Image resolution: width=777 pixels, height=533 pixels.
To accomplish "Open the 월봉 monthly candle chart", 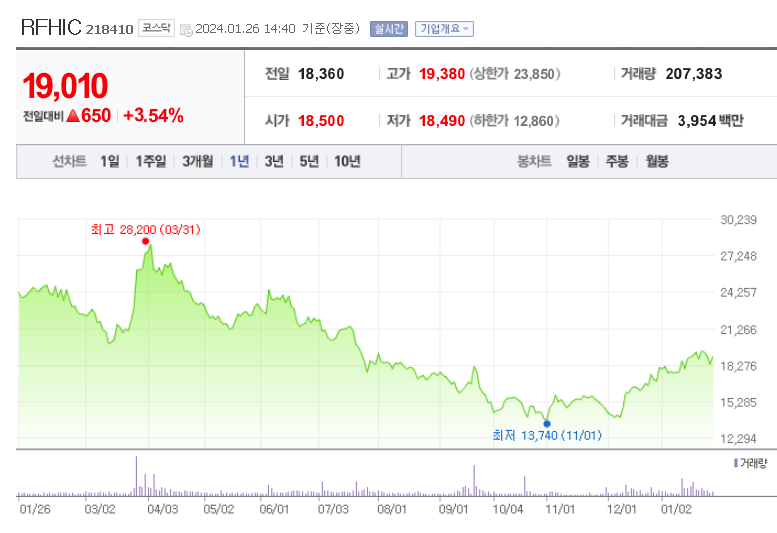I will pos(657,161).
